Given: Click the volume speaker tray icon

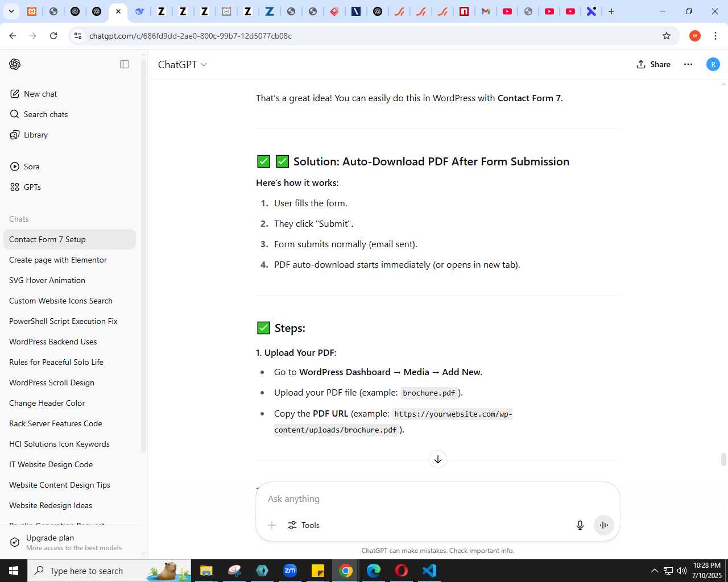Looking at the screenshot, I should (682, 571).
